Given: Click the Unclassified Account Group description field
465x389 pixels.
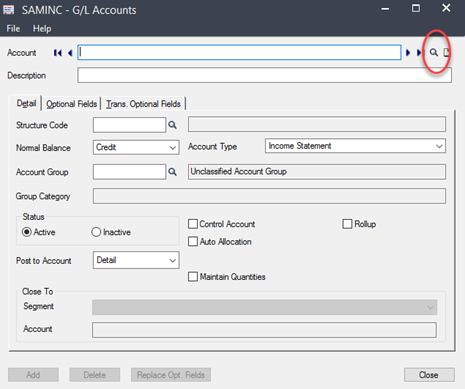Looking at the screenshot, I should point(317,172).
